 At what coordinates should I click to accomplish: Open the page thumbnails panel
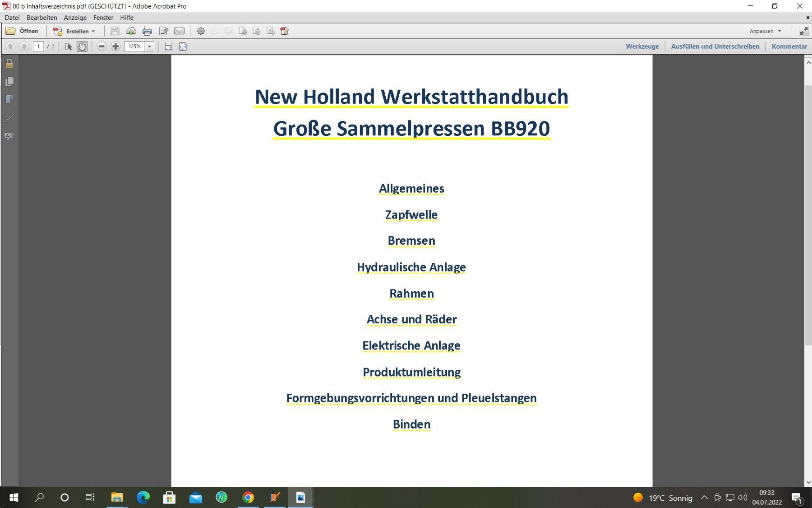9,82
